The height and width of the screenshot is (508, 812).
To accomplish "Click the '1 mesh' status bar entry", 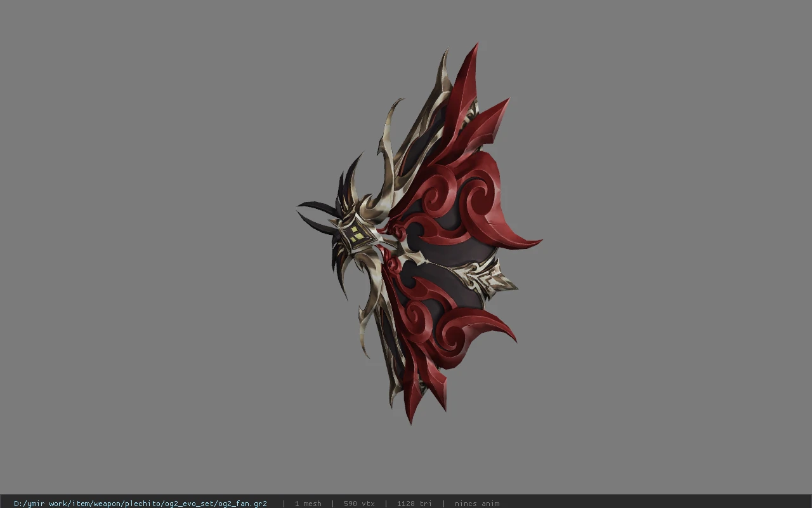I will (x=308, y=504).
